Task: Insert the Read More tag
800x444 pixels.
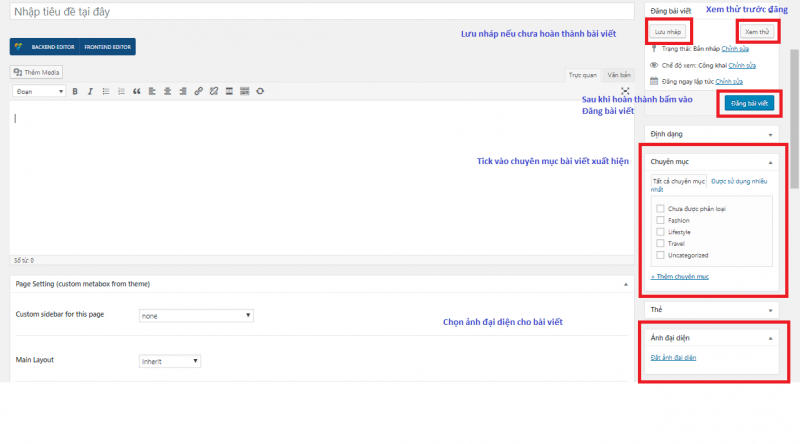Action: pos(229,91)
